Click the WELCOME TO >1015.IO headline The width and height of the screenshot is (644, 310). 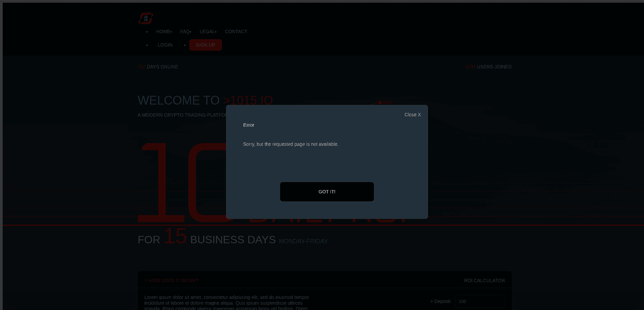(x=205, y=100)
